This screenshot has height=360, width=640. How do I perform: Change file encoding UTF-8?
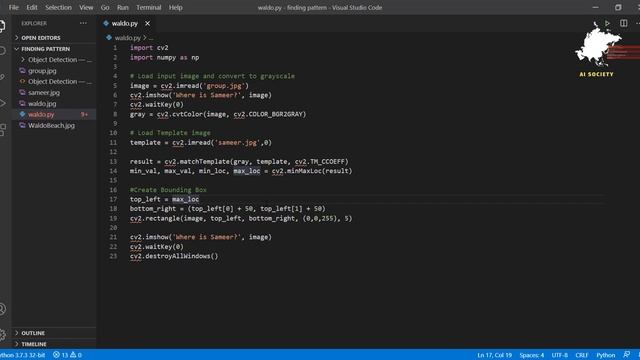[560, 355]
